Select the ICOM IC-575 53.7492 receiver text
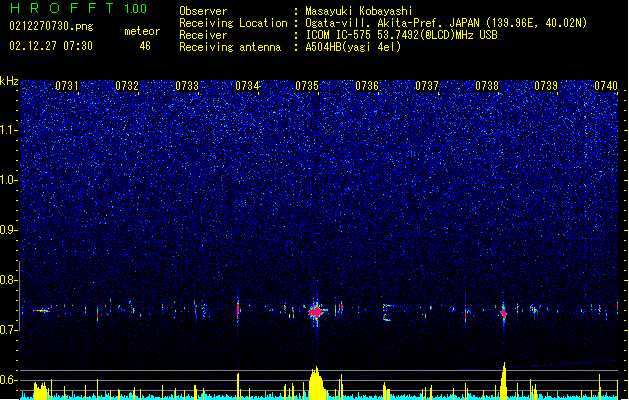Screen dimensions: 629x400 point(402,35)
